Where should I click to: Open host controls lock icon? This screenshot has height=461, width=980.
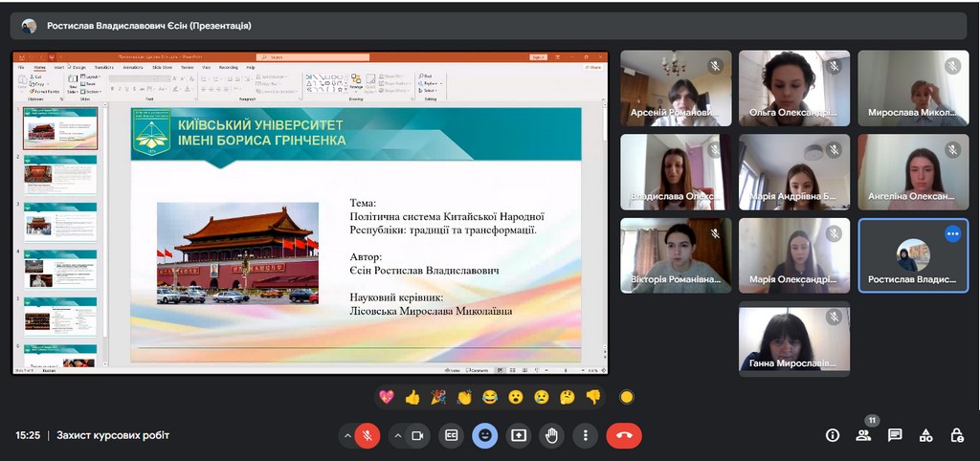click(957, 435)
